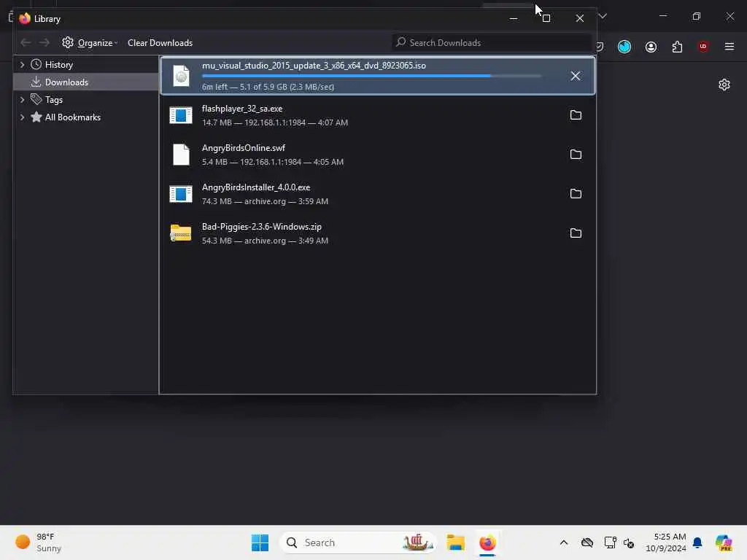Click the cloud sync tray icon
The width and height of the screenshot is (747, 560).
coord(587,542)
